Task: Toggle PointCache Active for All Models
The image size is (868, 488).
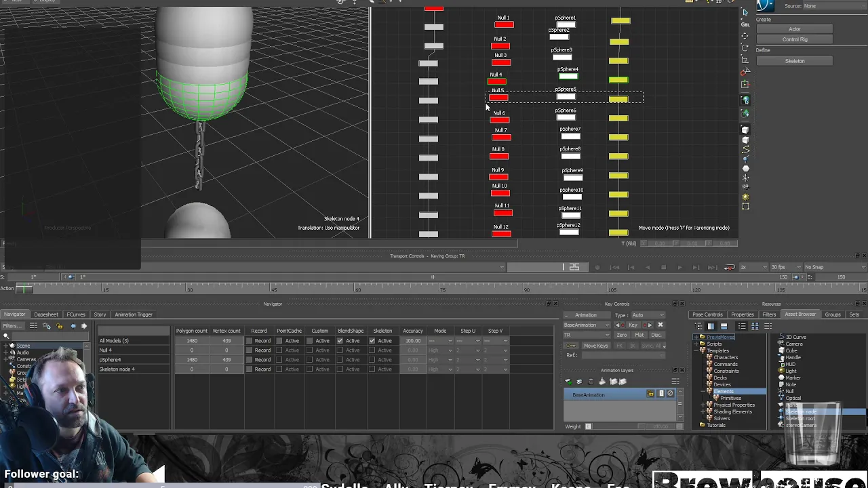Action: (x=280, y=340)
